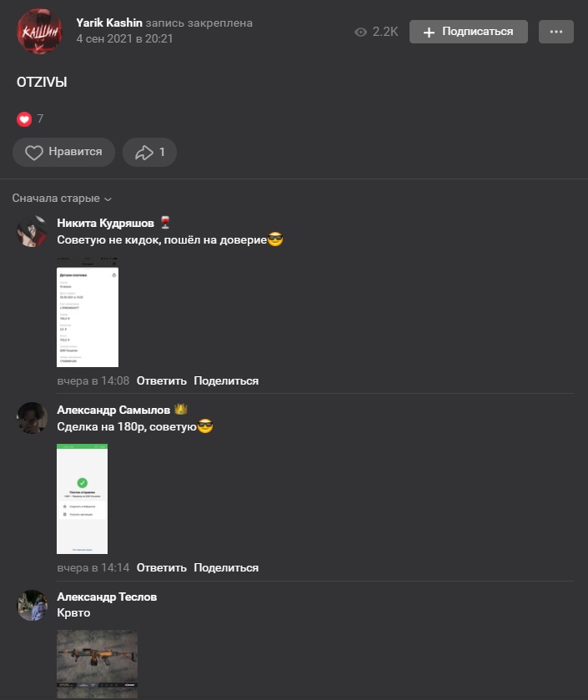588x700 pixels.
Task: Open the post date 4 сен 2021 link
Action: (124, 39)
